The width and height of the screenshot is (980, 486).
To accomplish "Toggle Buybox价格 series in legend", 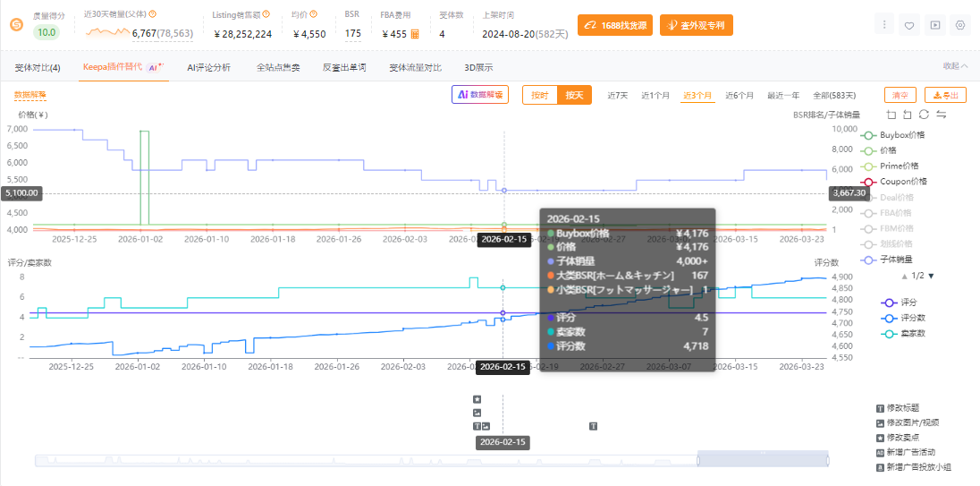I will (895, 135).
